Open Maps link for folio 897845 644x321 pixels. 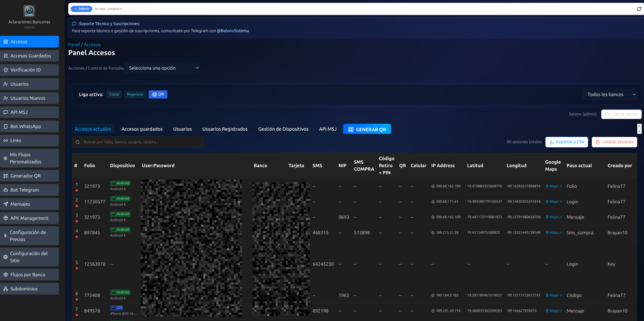[x=554, y=233]
